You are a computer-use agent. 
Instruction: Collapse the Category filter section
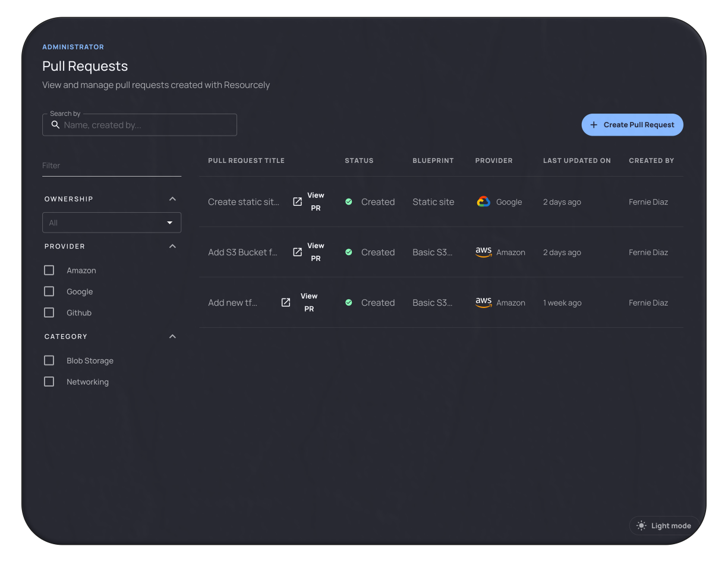coord(172,337)
